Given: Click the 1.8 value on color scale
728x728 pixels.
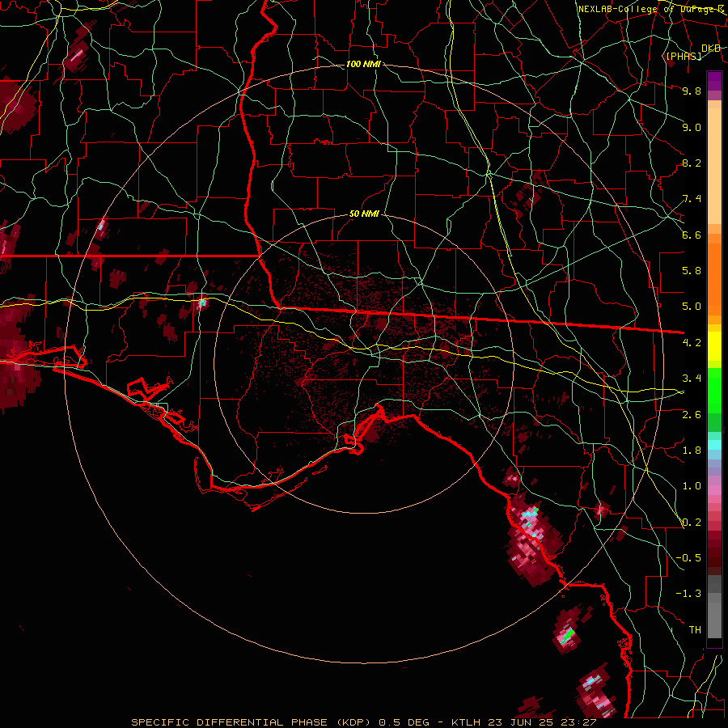Looking at the screenshot, I should (692, 451).
